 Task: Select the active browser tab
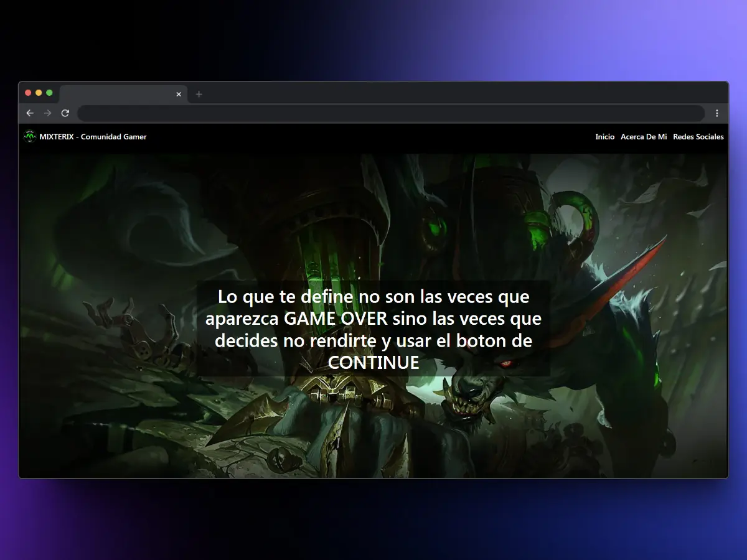click(123, 94)
